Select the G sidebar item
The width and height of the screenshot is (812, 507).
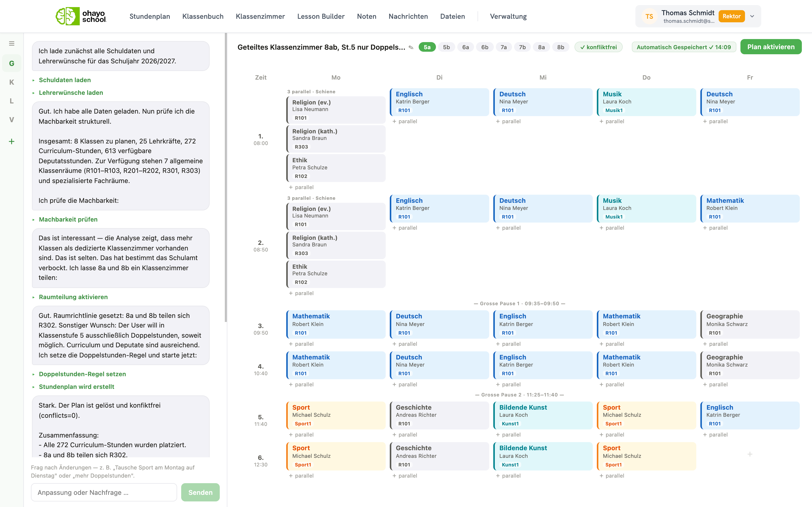pyautogui.click(x=12, y=63)
